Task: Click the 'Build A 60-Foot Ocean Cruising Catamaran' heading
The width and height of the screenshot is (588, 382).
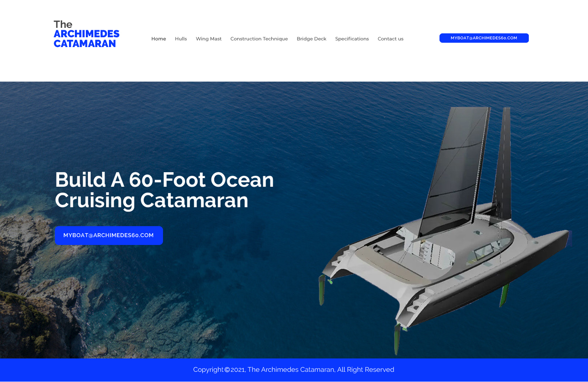Action: pyautogui.click(x=164, y=190)
